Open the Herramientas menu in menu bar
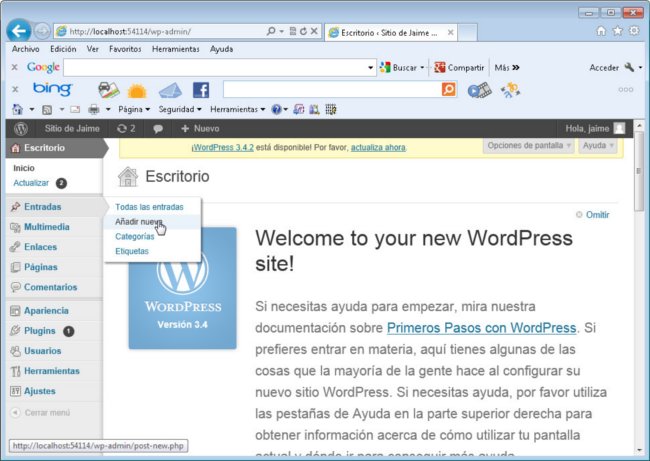 pyautogui.click(x=175, y=49)
